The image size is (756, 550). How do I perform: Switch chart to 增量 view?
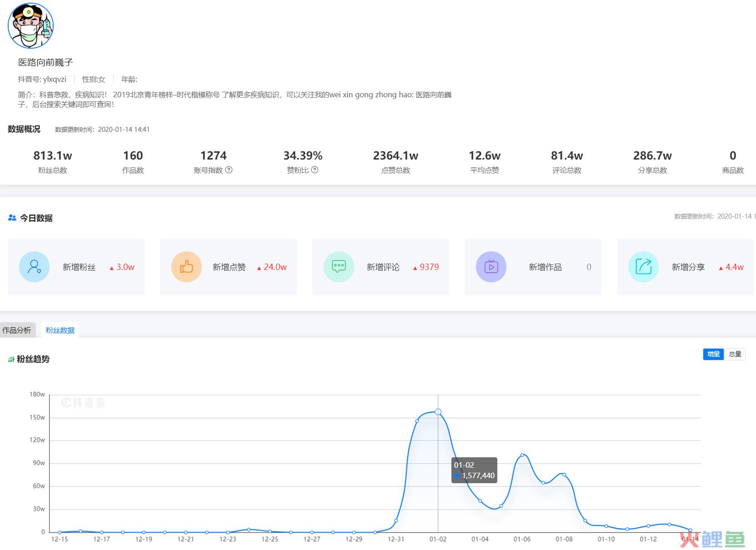point(713,354)
